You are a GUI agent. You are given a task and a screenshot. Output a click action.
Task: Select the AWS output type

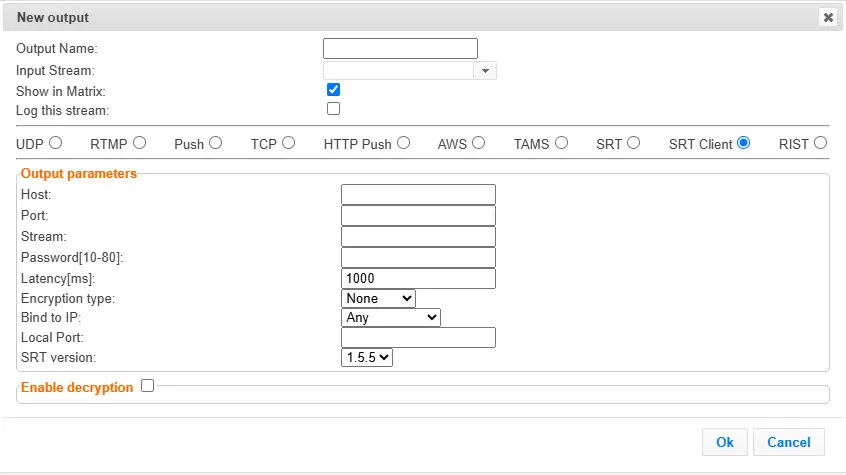pos(479,143)
